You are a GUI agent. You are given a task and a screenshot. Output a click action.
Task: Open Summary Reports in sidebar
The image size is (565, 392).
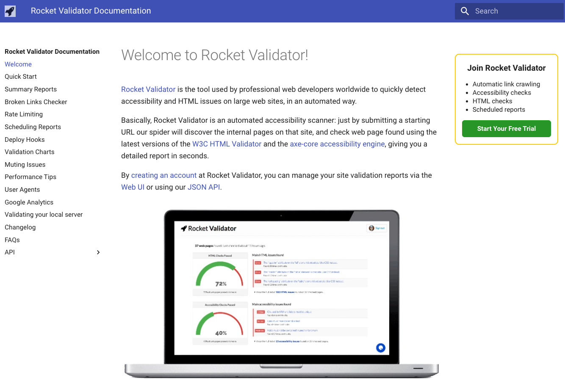[30, 89]
